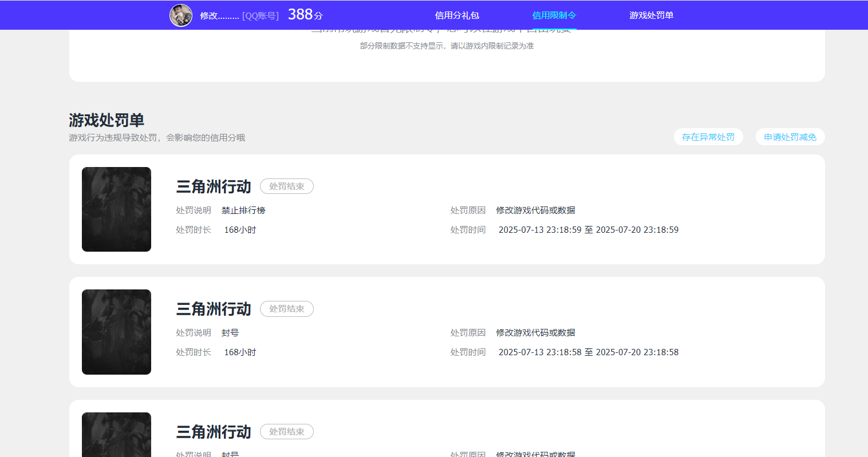868x457 pixels.
Task: Click the first 三角洲行动 game cover thumbnail
Action: pos(116,209)
